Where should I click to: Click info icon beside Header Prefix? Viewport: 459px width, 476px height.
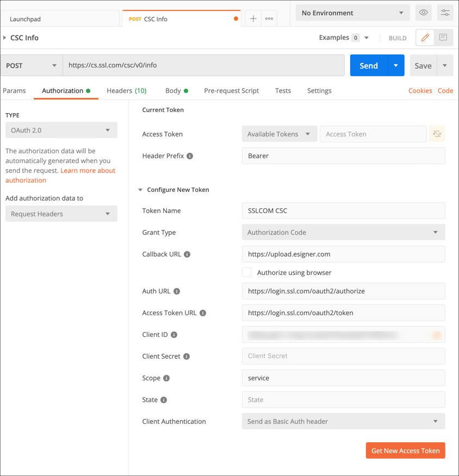click(x=190, y=156)
